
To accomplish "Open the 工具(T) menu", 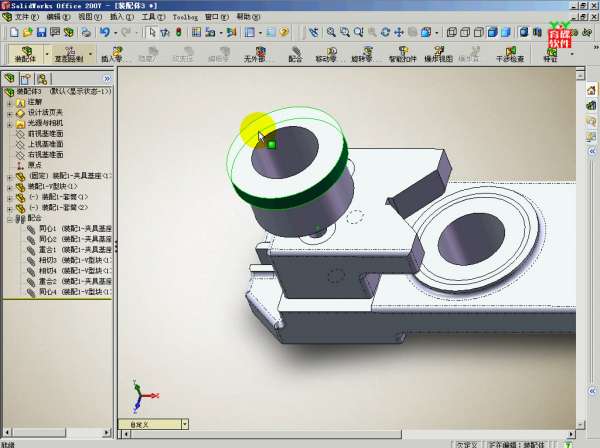I will click(148, 17).
